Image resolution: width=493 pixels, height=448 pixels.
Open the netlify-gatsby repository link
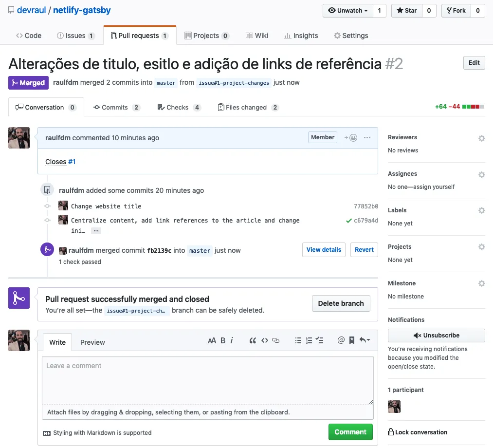pyautogui.click(x=82, y=10)
